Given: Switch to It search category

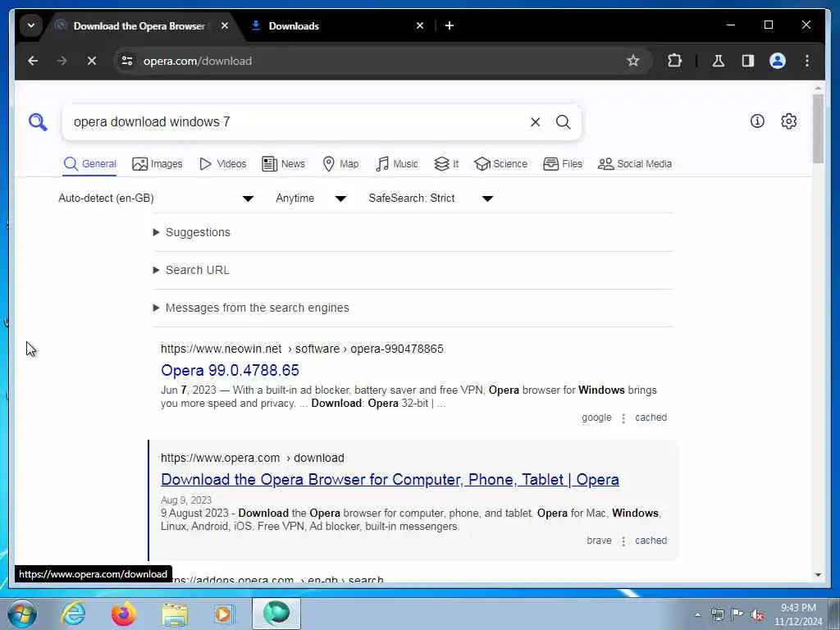Looking at the screenshot, I should coord(446,164).
